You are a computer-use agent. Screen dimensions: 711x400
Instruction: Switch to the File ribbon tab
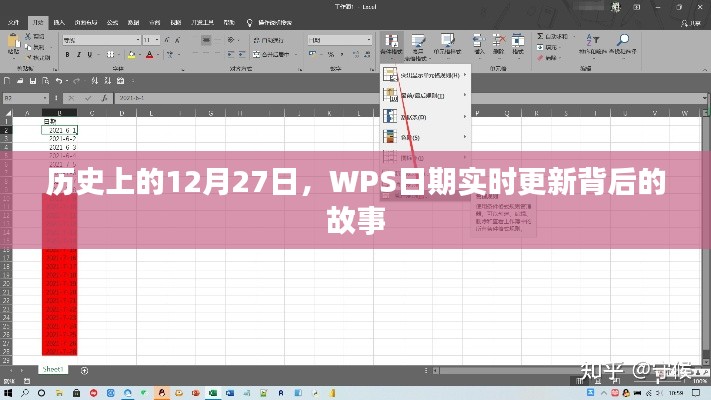[x=14, y=22]
